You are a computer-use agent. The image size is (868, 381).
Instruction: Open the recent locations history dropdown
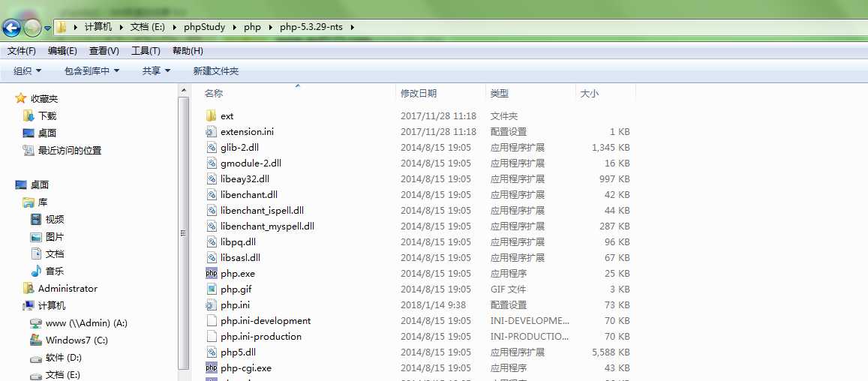[47, 28]
